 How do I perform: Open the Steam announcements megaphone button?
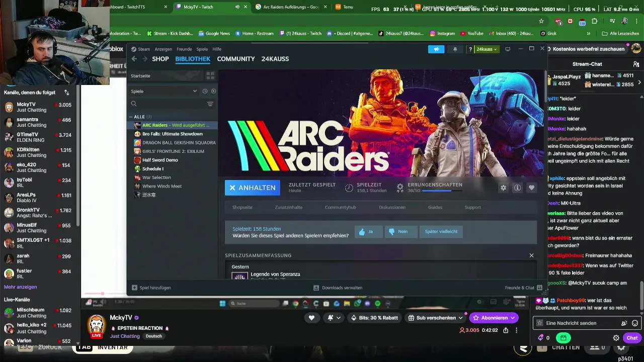click(436, 49)
